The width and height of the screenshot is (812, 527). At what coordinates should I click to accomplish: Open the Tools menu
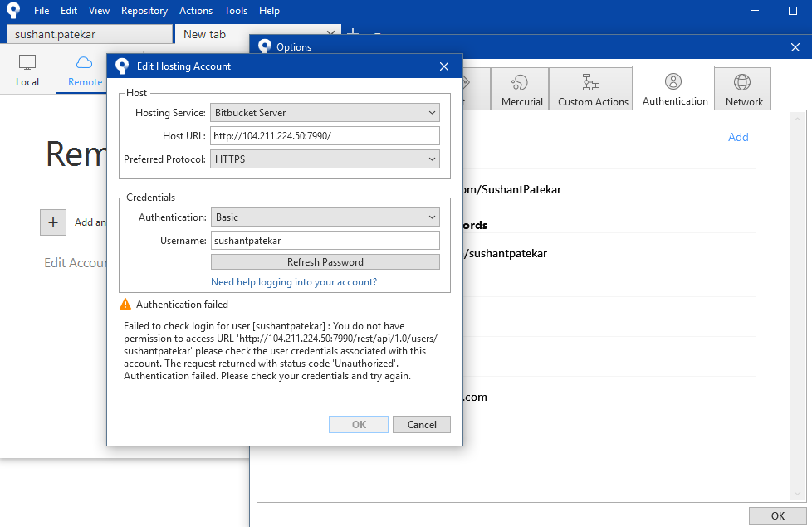236,10
